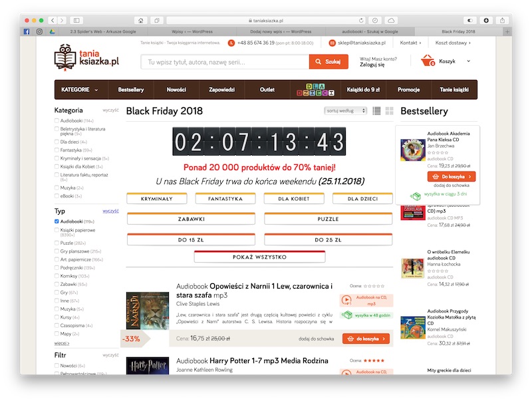Open the Harry Potter cover thumbnail
Screen dimensions: 532x401
[x=148, y=366]
